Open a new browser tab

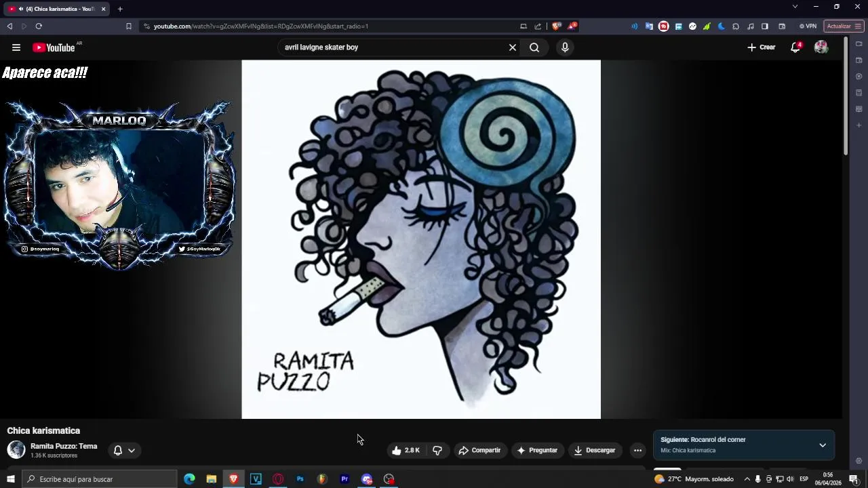pos(120,9)
